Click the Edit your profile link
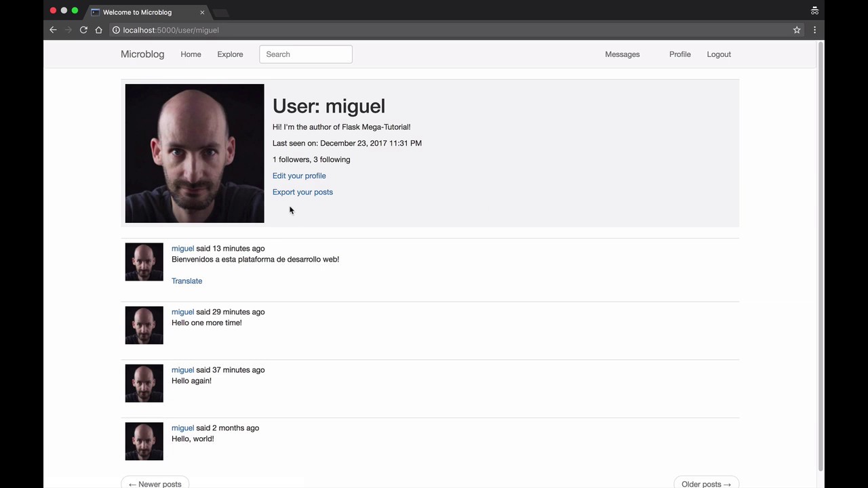This screenshot has height=488, width=868. (299, 176)
